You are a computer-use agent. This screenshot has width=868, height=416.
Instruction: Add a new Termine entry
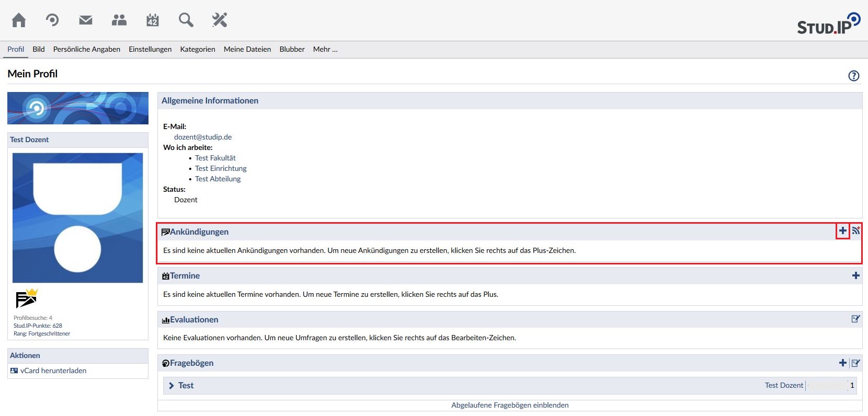[855, 275]
